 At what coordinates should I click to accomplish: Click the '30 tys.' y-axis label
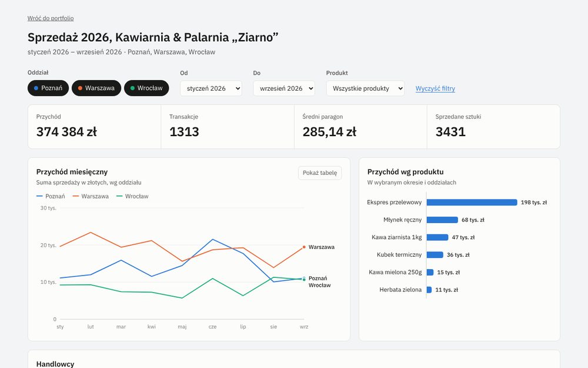(48, 208)
